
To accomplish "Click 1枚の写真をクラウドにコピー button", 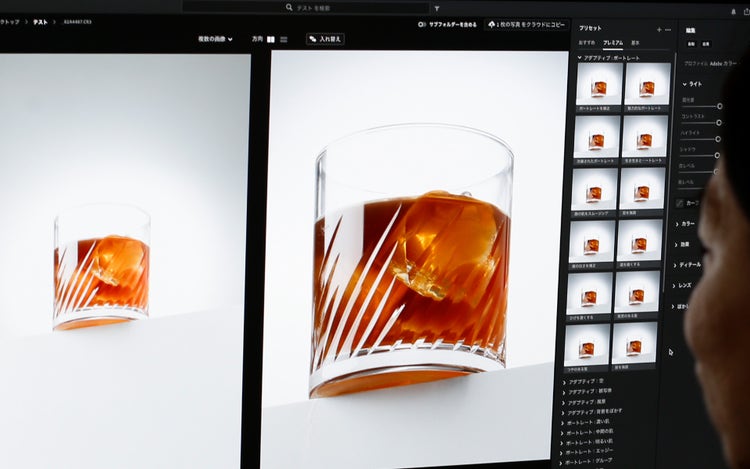I will 527,24.
